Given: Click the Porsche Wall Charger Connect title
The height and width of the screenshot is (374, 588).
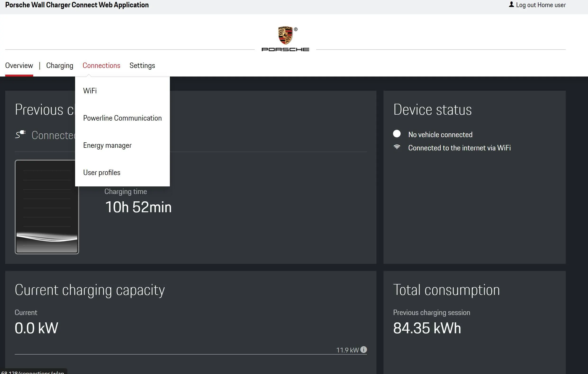Looking at the screenshot, I should 77,5.
